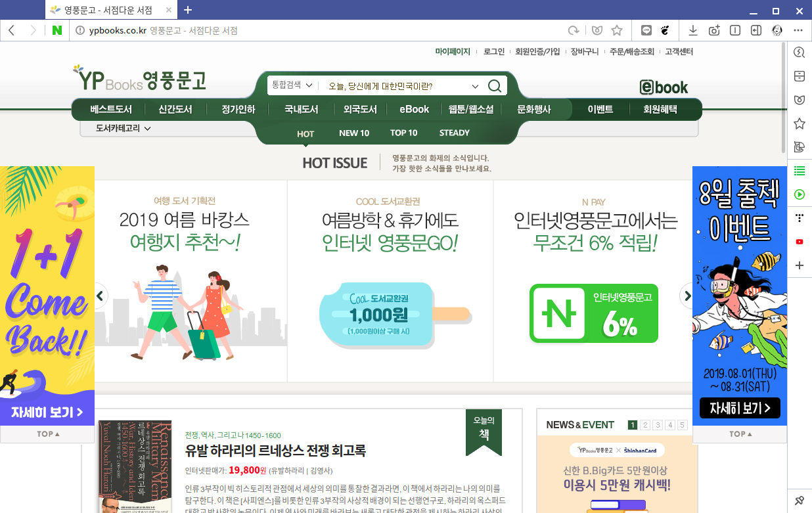The height and width of the screenshot is (513, 812).
Task: Click the Whale icon in the address bar
Action: tap(597, 30)
